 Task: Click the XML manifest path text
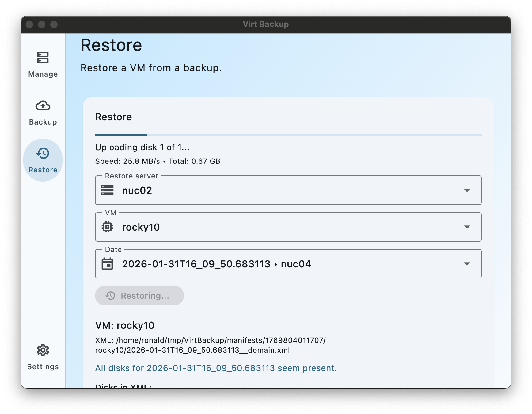pos(210,345)
